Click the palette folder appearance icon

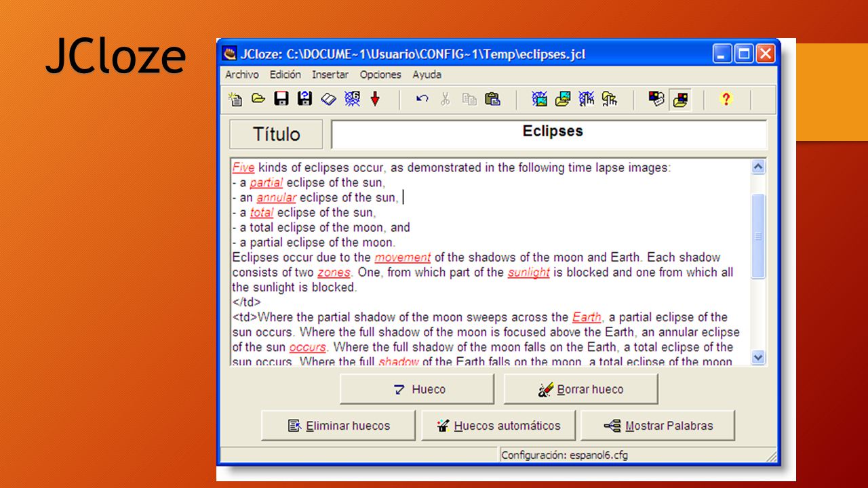[680, 100]
